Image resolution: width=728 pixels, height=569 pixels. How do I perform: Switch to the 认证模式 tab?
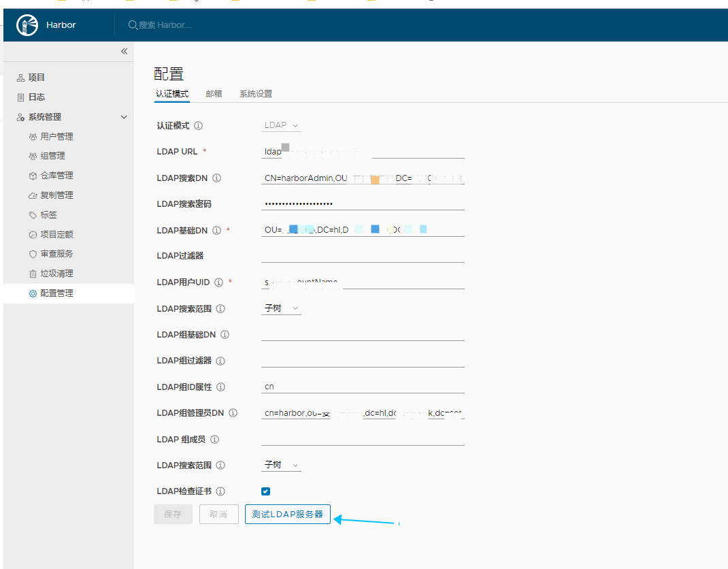pos(172,94)
